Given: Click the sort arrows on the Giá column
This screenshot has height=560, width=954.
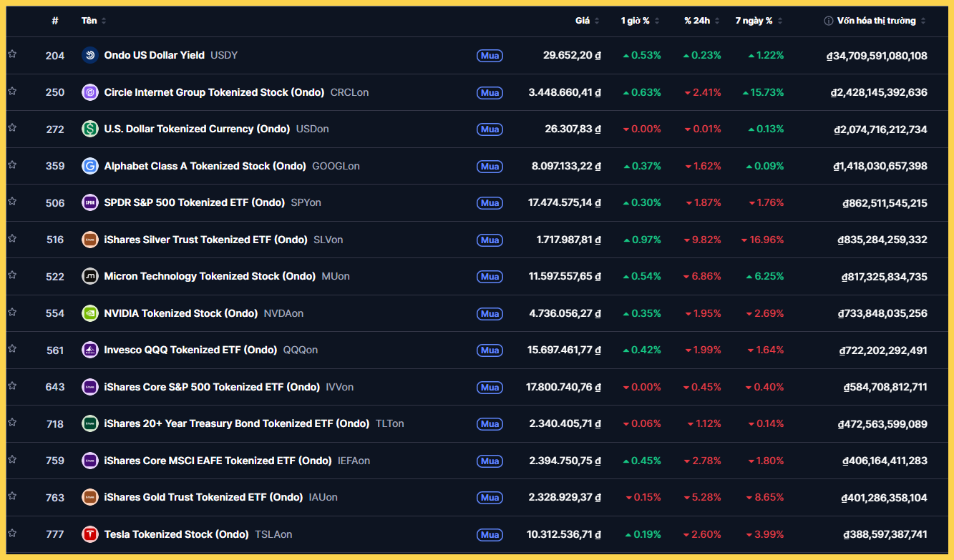Looking at the screenshot, I should (598, 21).
